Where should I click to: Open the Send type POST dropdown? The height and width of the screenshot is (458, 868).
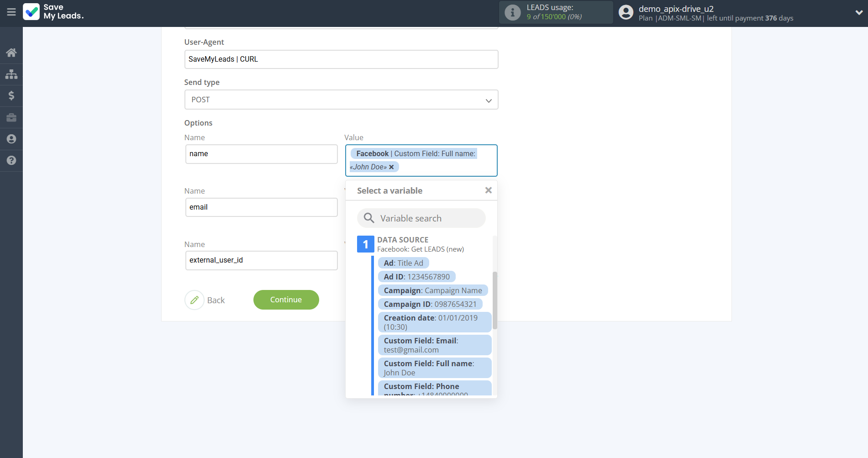pyautogui.click(x=488, y=100)
